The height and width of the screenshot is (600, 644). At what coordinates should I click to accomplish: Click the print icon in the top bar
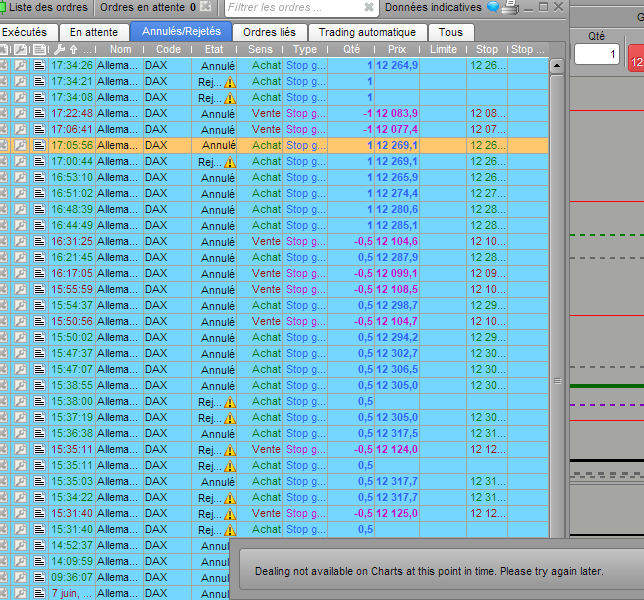click(x=510, y=8)
